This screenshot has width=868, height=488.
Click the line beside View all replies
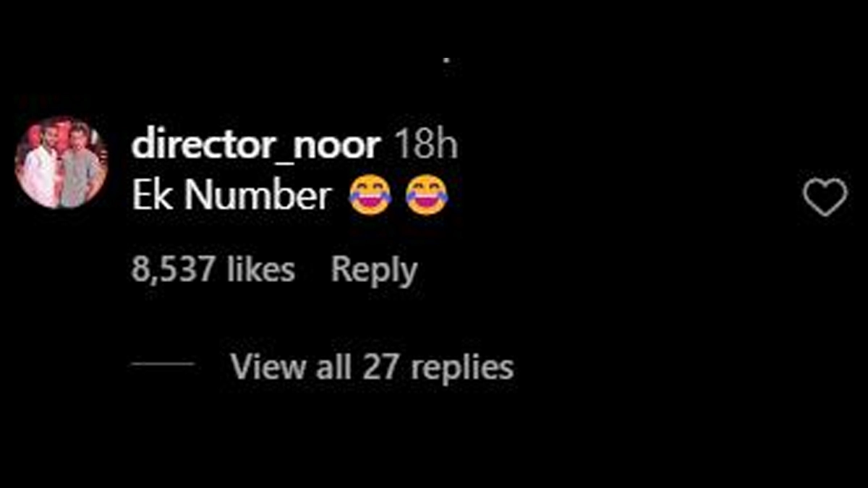pos(163,364)
